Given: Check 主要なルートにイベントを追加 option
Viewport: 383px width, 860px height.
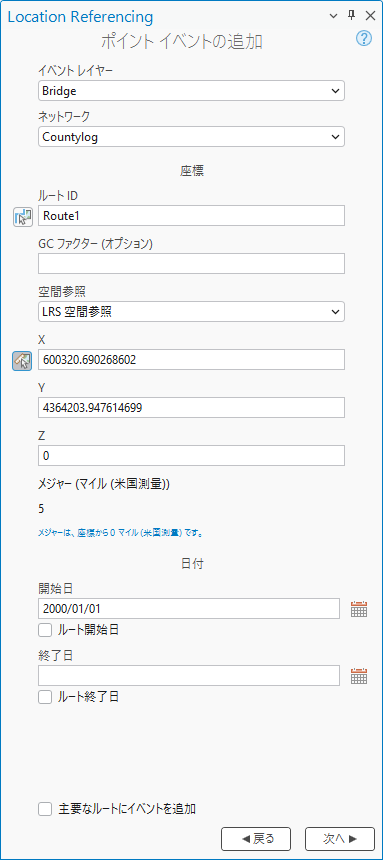Looking at the screenshot, I should [x=45, y=808].
